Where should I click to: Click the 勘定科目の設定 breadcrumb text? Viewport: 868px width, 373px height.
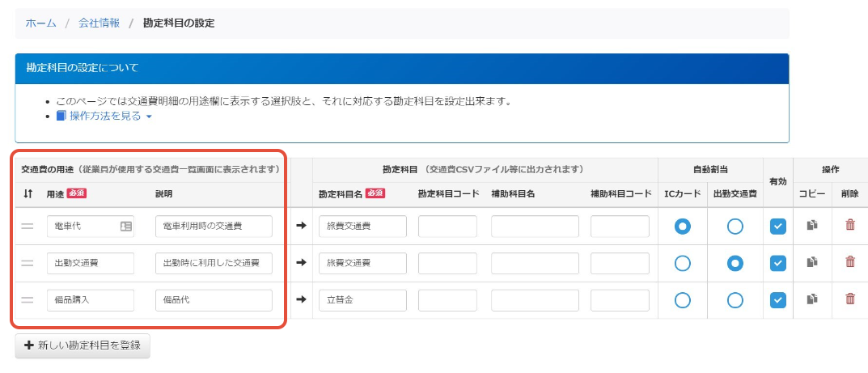(x=179, y=23)
